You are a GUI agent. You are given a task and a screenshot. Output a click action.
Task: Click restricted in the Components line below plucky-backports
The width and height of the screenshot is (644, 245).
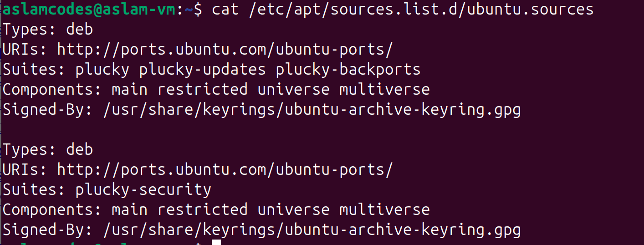pos(202,89)
